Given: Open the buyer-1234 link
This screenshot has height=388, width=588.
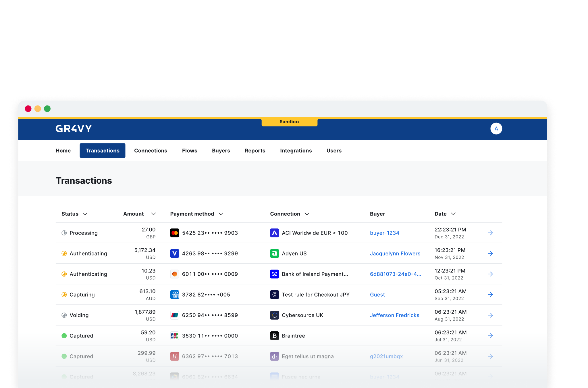Looking at the screenshot, I should pyautogui.click(x=384, y=233).
